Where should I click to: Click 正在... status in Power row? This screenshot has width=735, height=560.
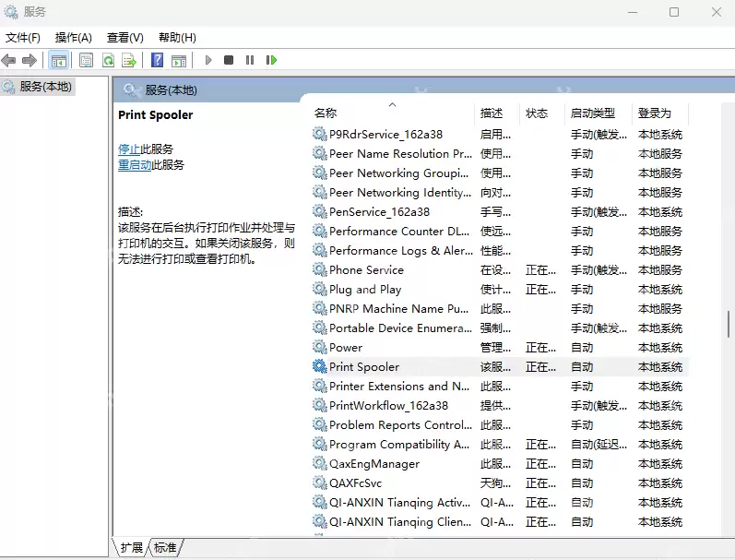coord(540,348)
